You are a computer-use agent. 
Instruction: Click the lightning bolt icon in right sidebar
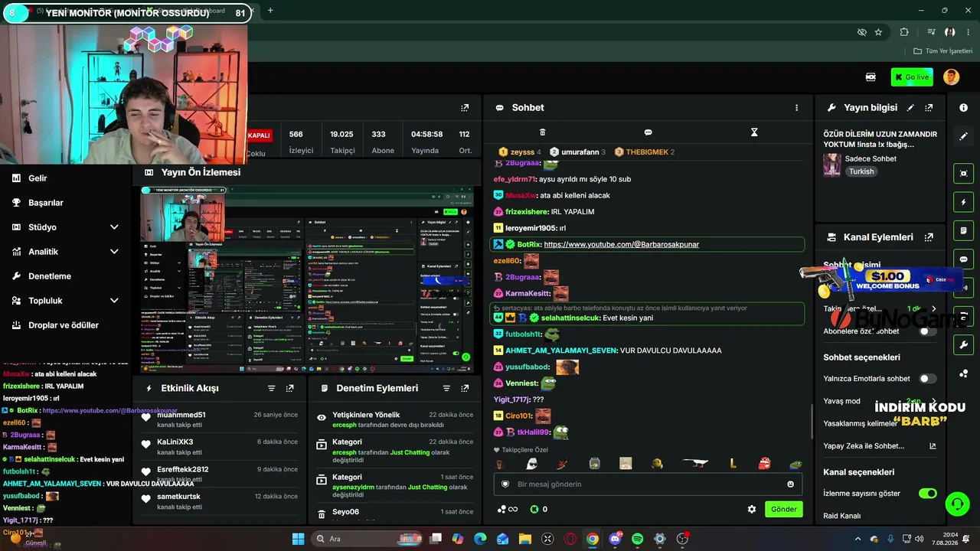963,202
